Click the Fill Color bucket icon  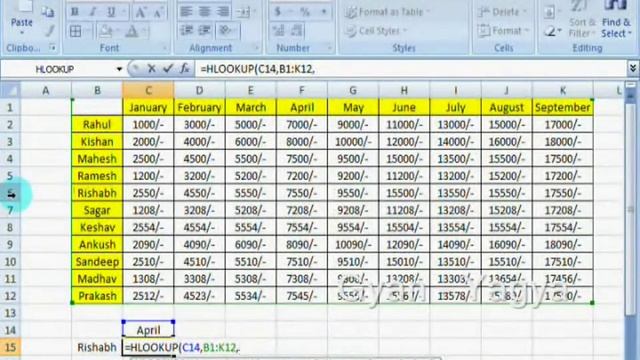[x=105, y=31]
